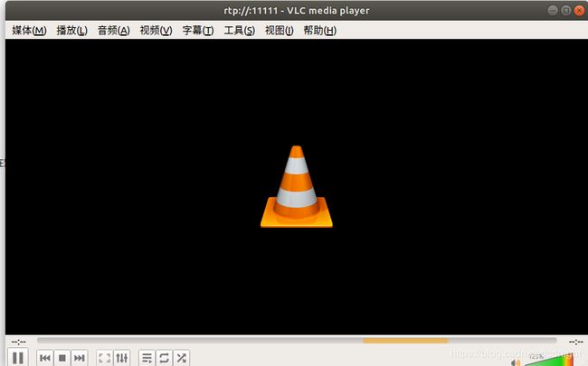Stop playback with the stop button
This screenshot has width=588, height=366.
[x=62, y=358]
